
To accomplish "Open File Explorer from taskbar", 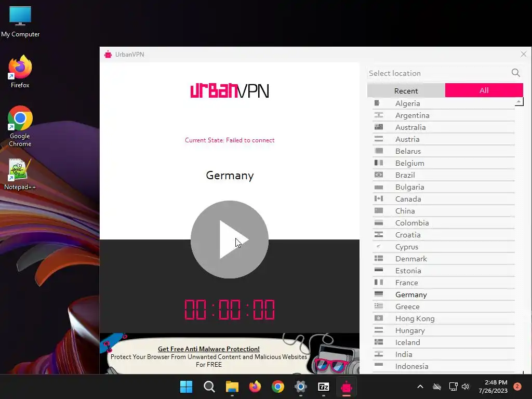I will coord(232,387).
